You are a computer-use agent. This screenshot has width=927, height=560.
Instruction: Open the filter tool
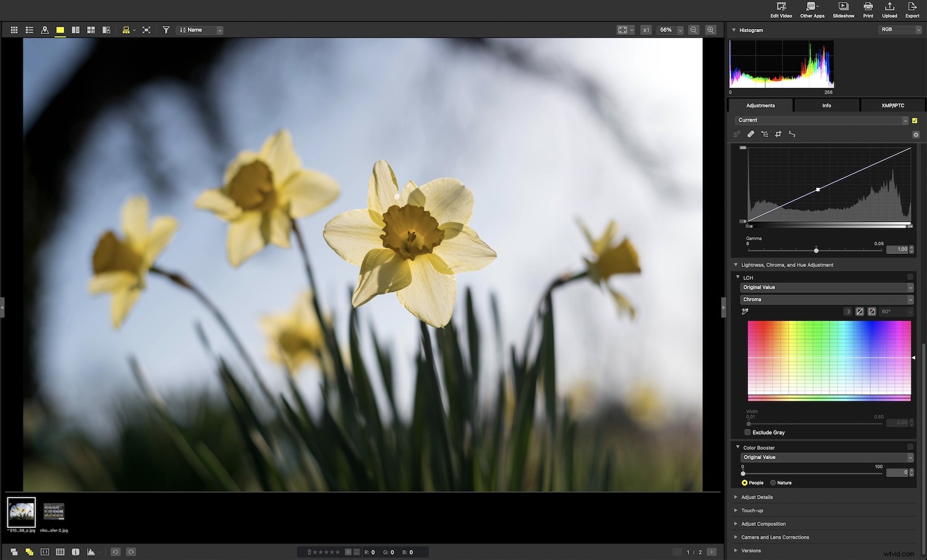click(x=166, y=30)
